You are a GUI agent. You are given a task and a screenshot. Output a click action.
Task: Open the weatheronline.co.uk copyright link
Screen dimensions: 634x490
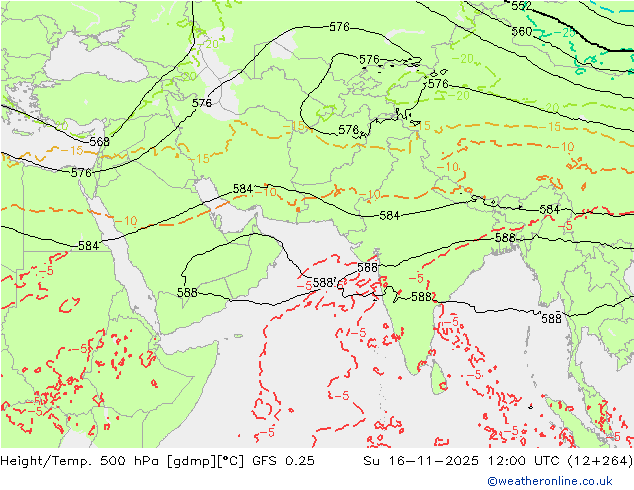[x=549, y=481]
